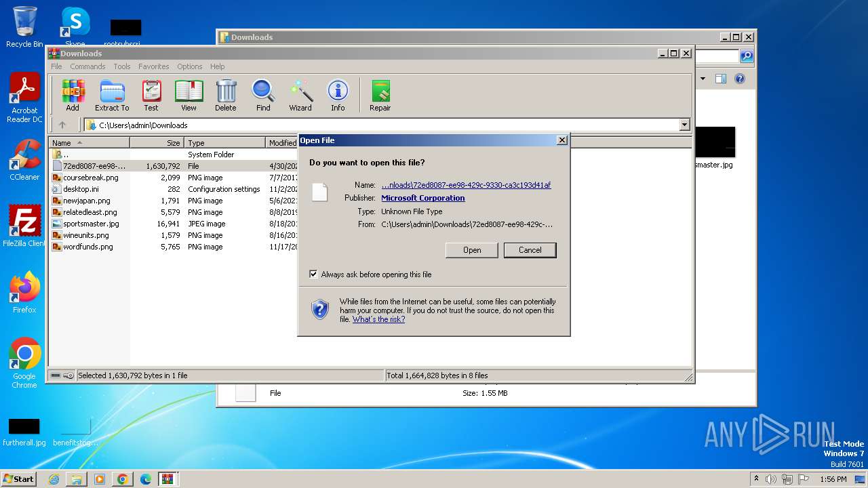
Task: Open Firefox desktop shortcut
Action: point(24,293)
